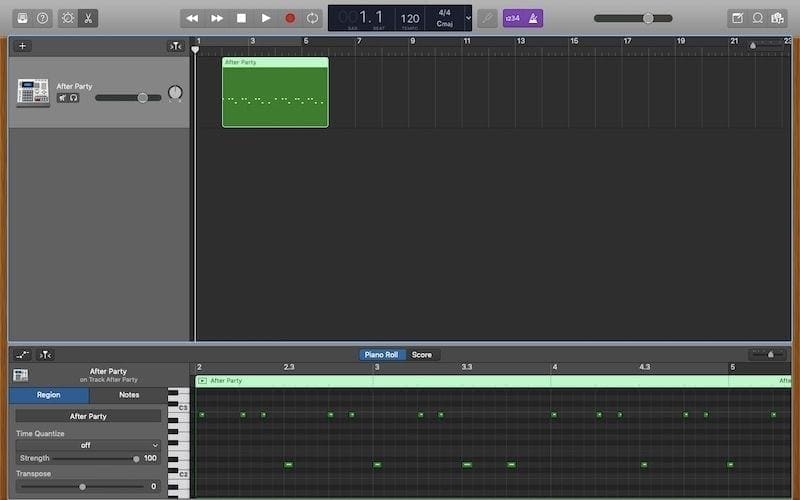Select the first upper note at bar 2

pos(202,415)
